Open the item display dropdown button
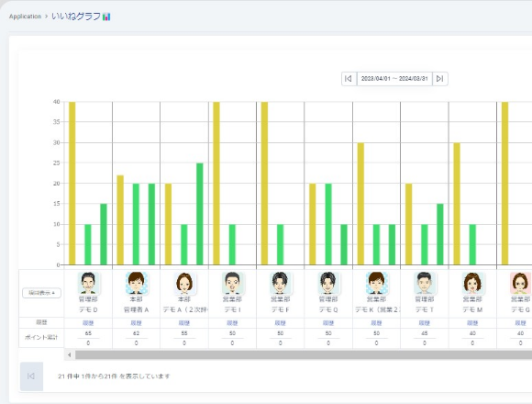The height and width of the screenshot is (404, 532). click(x=41, y=293)
